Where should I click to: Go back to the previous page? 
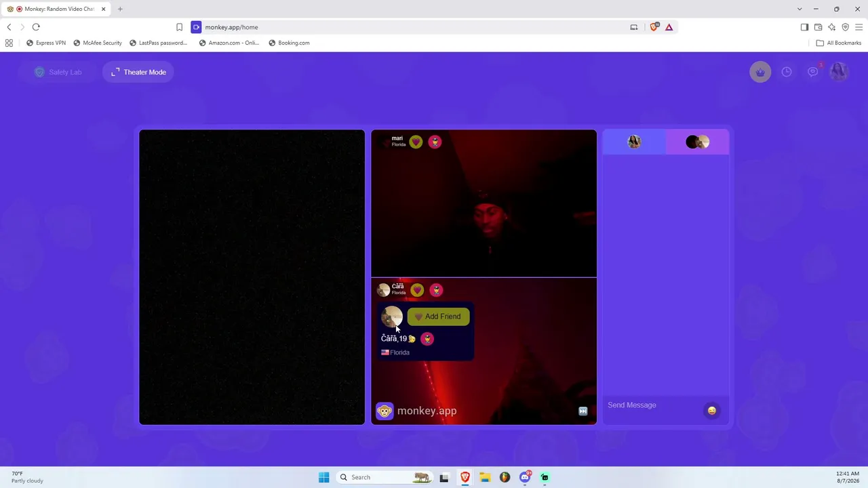click(x=9, y=27)
